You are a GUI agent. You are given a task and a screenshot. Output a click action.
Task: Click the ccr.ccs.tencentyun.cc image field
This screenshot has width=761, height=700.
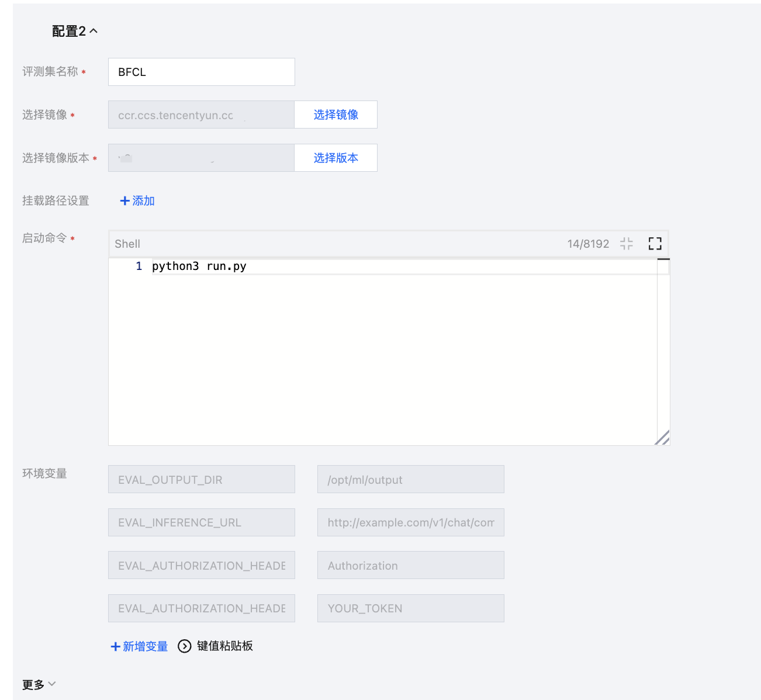pos(201,115)
